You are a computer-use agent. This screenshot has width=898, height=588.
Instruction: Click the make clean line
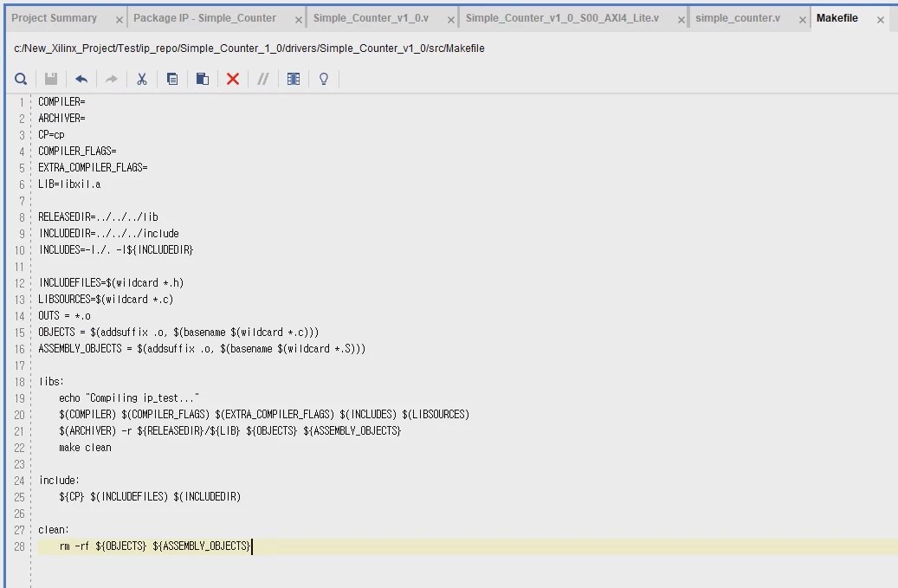click(85, 448)
